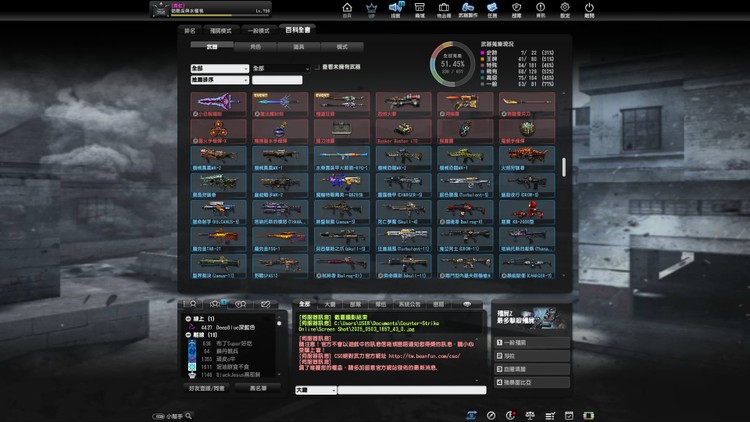Click the balance scales icon
Screen dimensions: 750x422
click(530, 415)
